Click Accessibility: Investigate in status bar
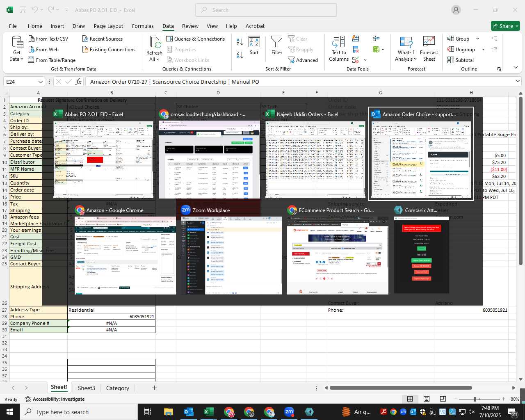This screenshot has height=420, width=525. pyautogui.click(x=55, y=399)
